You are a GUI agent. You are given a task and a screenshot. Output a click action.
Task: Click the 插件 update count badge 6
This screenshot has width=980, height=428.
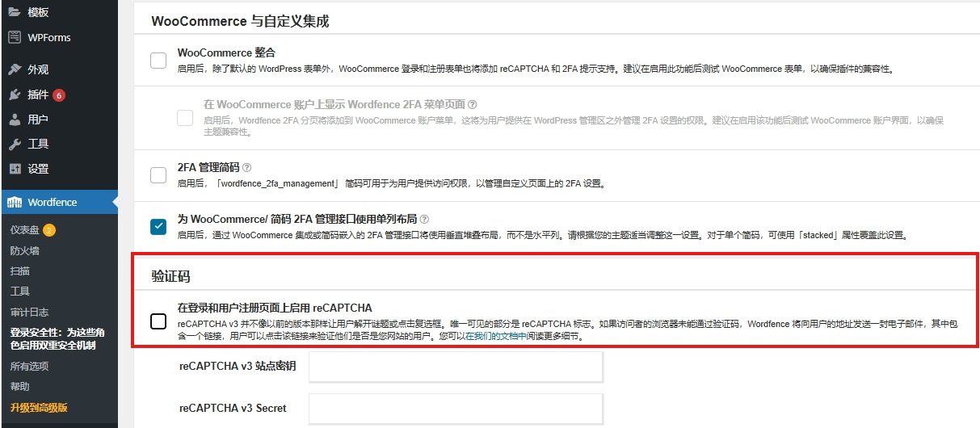click(59, 95)
